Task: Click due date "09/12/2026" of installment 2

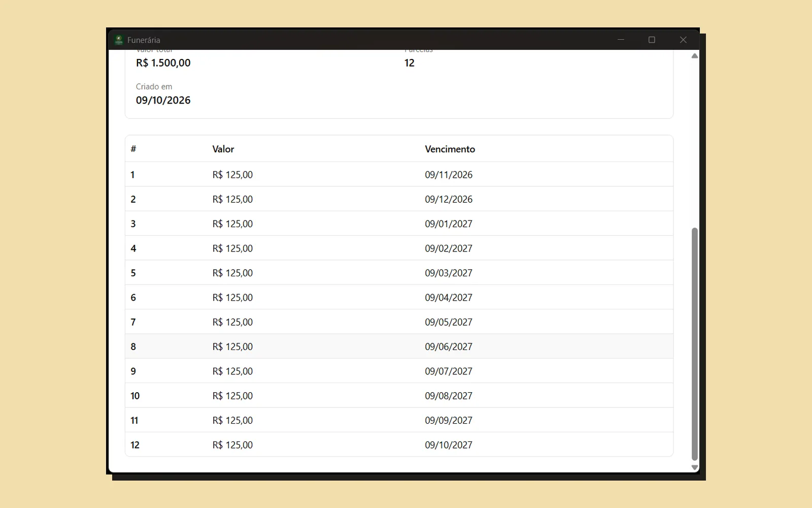Action: (449, 199)
